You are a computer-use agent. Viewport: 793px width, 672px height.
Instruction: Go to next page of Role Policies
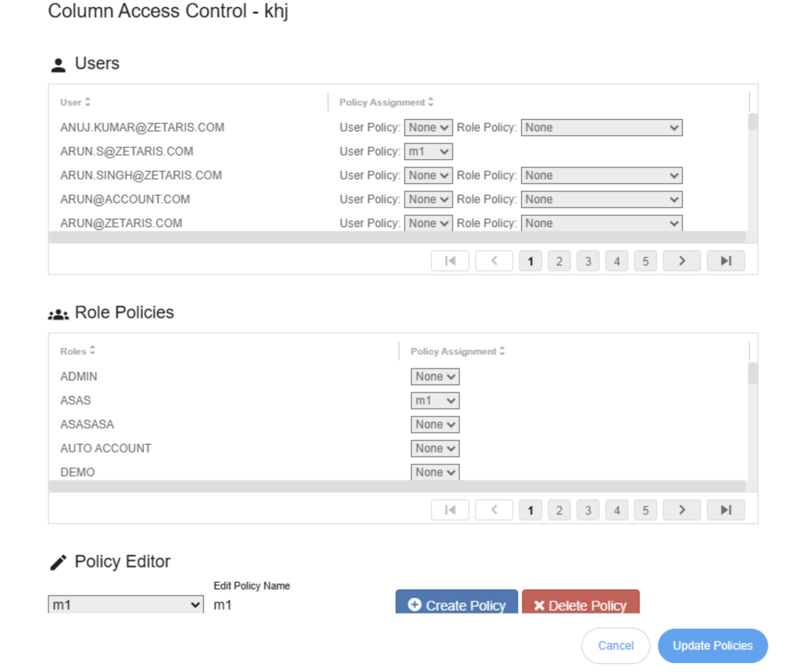point(682,510)
